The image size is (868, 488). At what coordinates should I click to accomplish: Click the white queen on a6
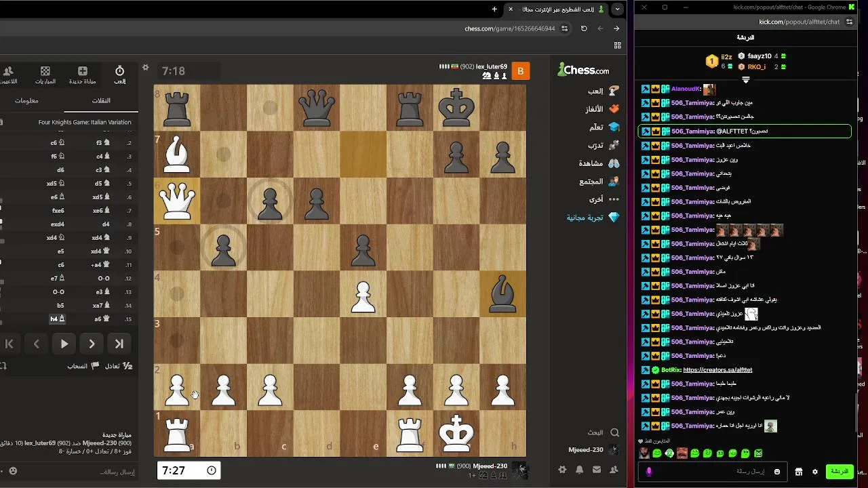[x=177, y=201]
